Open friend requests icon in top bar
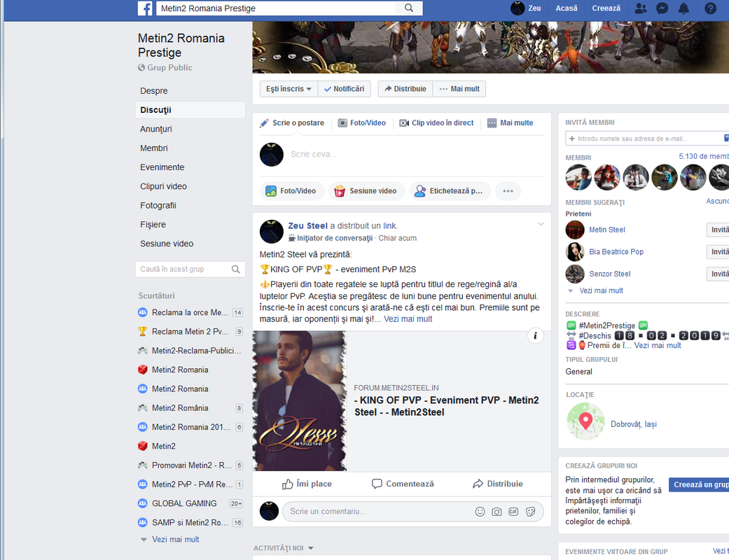This screenshot has width=729, height=560. [x=641, y=8]
